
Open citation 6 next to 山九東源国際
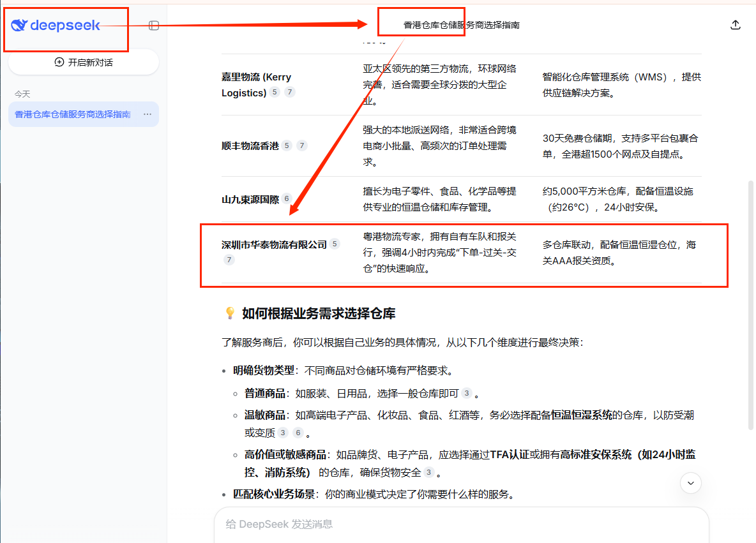coord(287,198)
